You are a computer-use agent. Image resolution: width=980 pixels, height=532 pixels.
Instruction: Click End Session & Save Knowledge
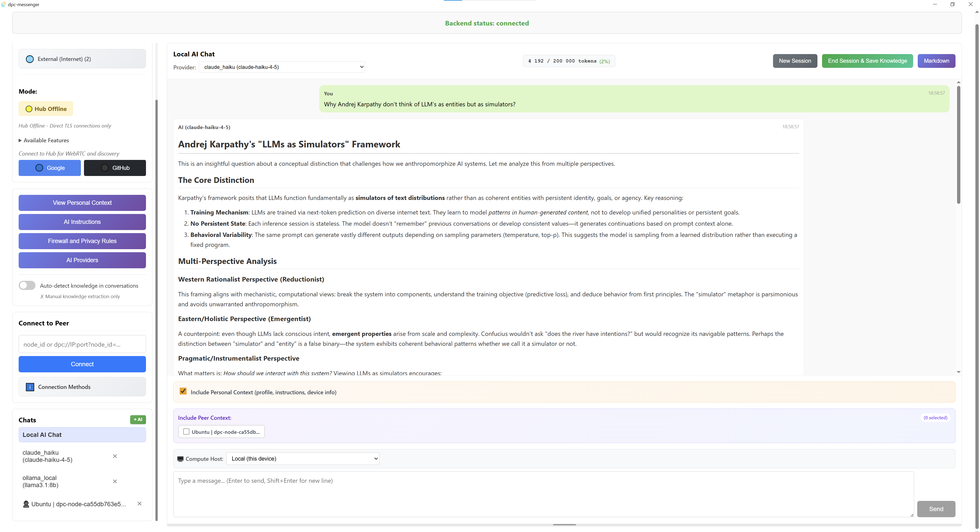pyautogui.click(x=867, y=61)
